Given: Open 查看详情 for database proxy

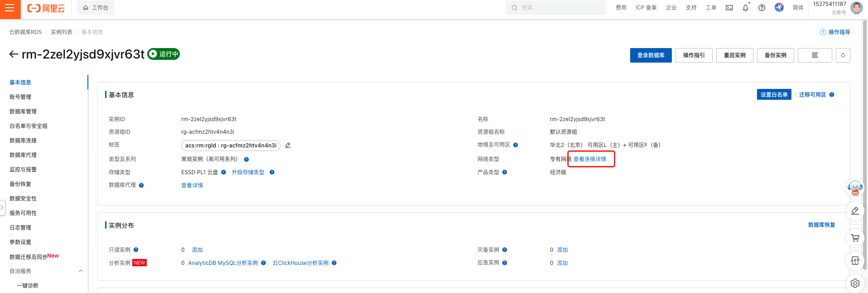Looking at the screenshot, I should tap(192, 186).
